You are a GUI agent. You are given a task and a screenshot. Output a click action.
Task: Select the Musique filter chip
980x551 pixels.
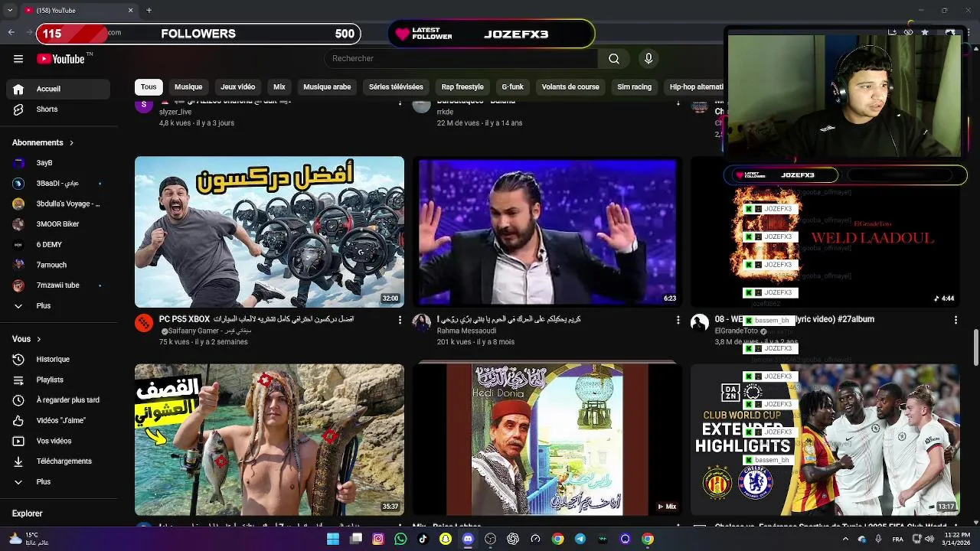(x=188, y=87)
